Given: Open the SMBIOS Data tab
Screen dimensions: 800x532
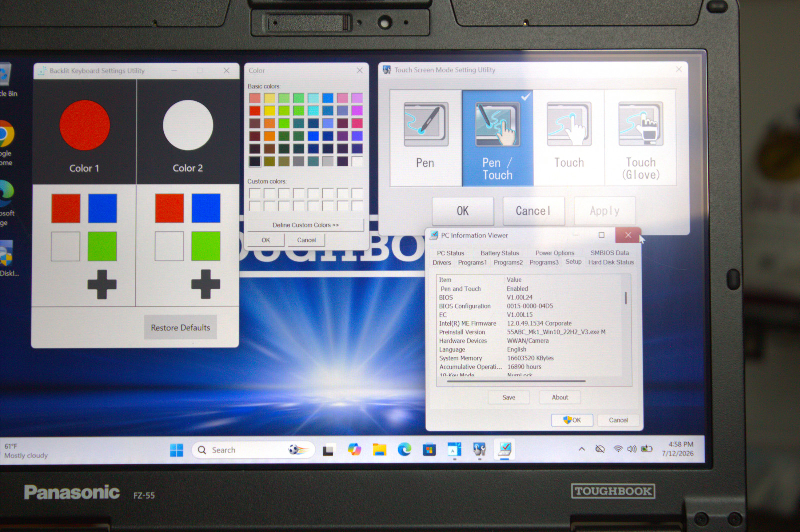Looking at the screenshot, I should click(x=609, y=253).
